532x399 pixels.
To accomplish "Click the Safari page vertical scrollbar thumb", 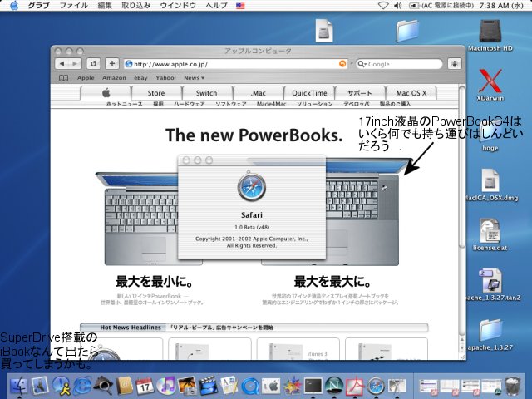I will (x=462, y=168).
